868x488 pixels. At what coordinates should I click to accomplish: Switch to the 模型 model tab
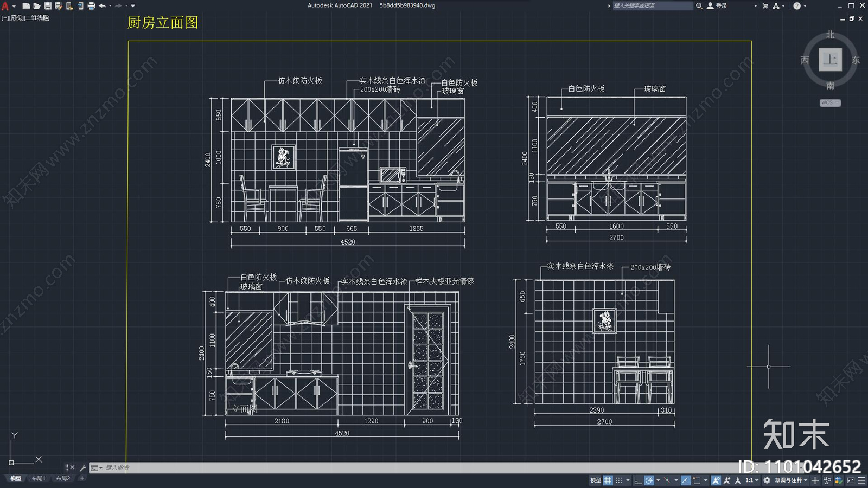pos(16,478)
